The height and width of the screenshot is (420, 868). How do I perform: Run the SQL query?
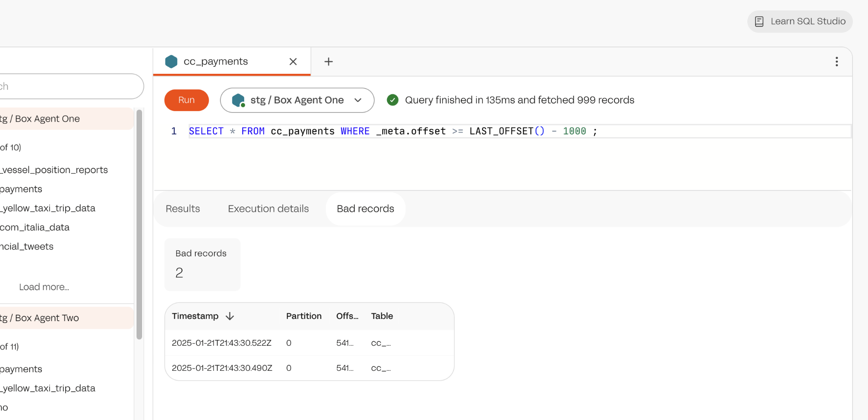coord(186,100)
